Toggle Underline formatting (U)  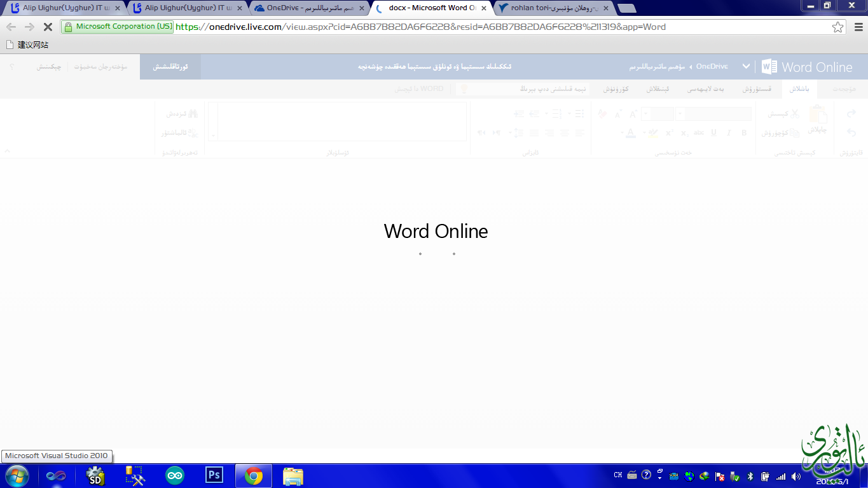click(713, 132)
